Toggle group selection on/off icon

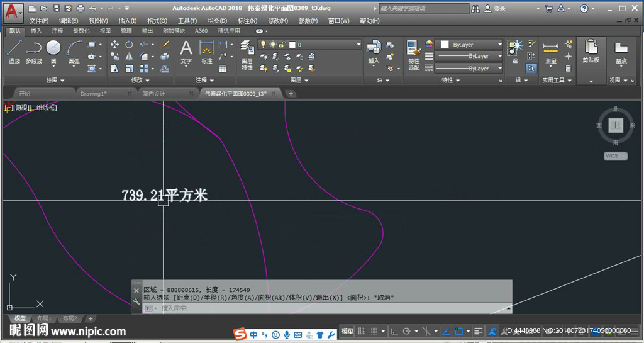[531, 69]
